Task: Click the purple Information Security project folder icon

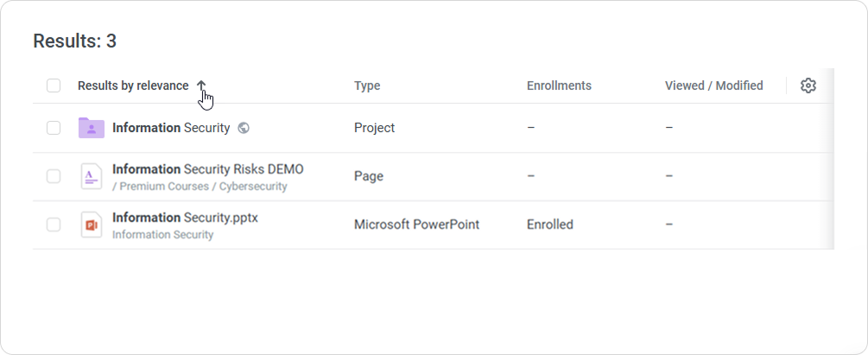Action: click(91, 128)
